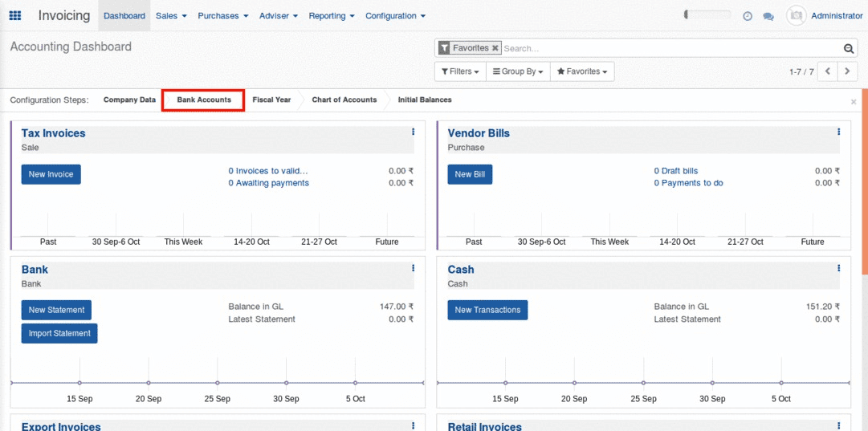Open Bank Accounts configuration step
Screen dimensions: 868x431
click(204, 100)
